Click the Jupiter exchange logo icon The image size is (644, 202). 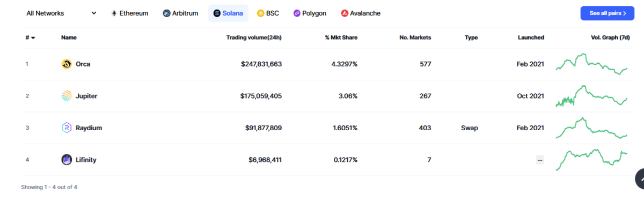tap(67, 96)
